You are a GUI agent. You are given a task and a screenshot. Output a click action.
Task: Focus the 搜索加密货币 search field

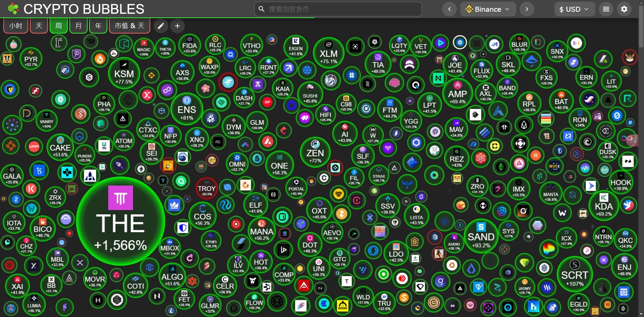click(338, 9)
